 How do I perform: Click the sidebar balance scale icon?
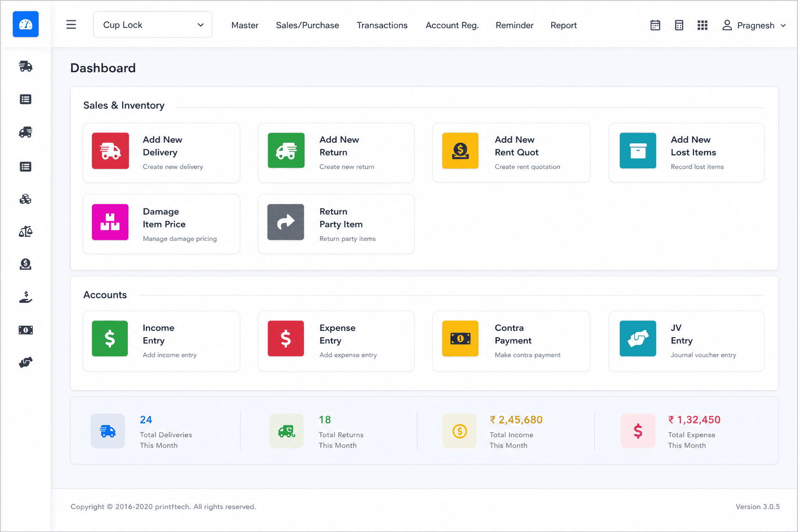(x=25, y=232)
